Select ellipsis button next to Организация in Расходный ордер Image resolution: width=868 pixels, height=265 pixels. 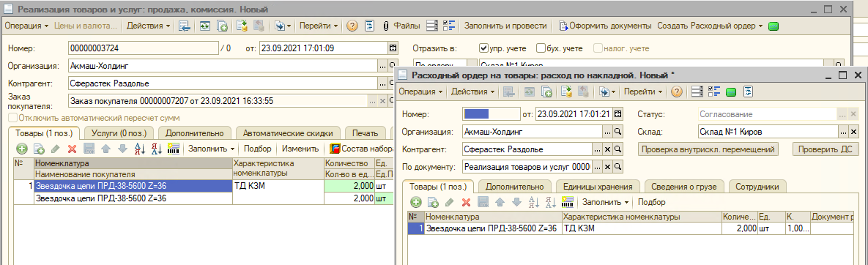[x=609, y=132]
